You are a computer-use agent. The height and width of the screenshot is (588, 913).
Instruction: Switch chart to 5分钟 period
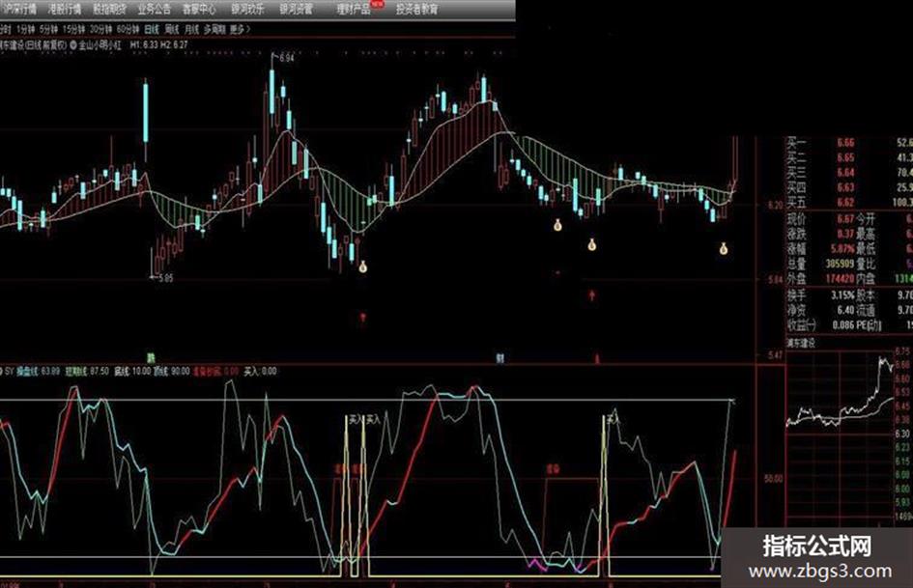tap(49, 29)
